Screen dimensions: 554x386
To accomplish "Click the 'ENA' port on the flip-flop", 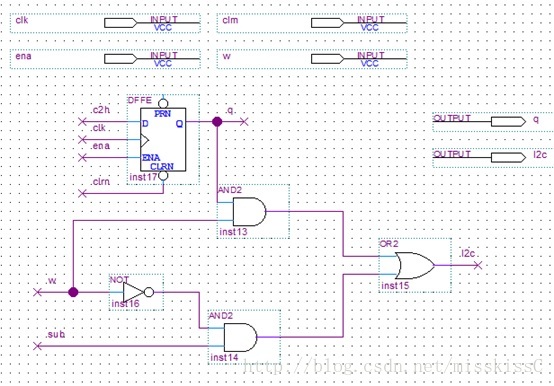I will pos(151,158).
